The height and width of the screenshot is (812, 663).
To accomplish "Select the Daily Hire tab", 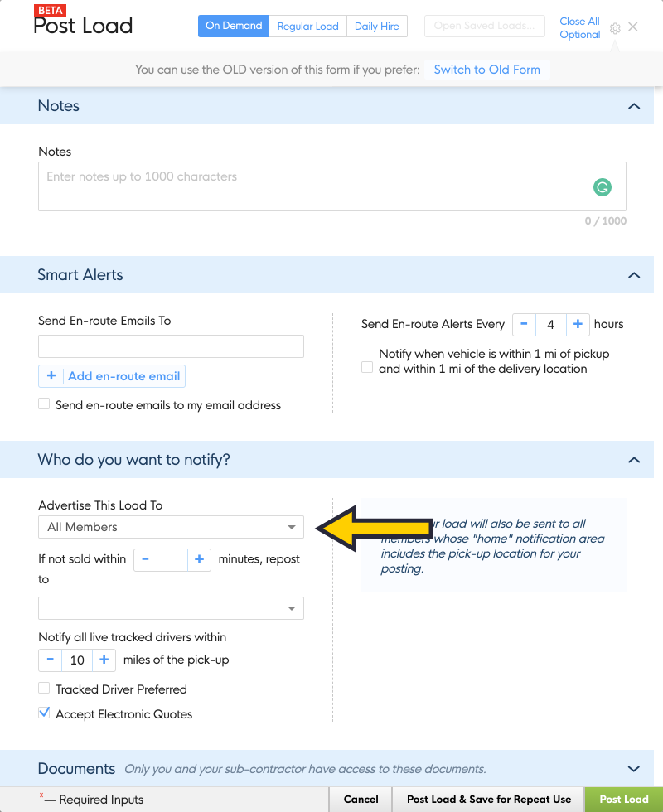I will [x=376, y=27].
